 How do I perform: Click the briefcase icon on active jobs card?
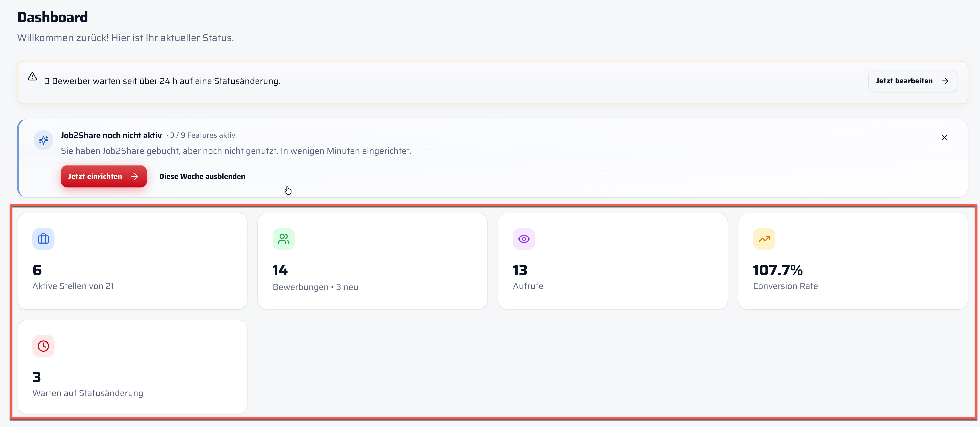click(x=43, y=239)
